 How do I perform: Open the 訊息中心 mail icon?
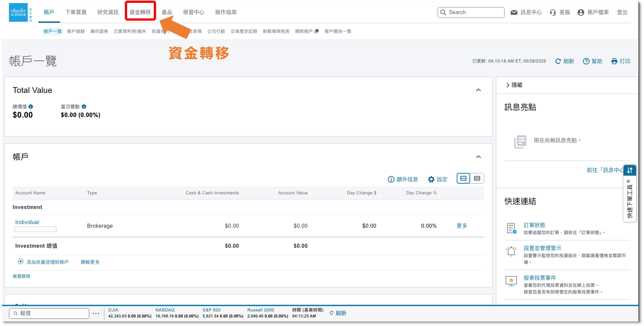pos(514,12)
